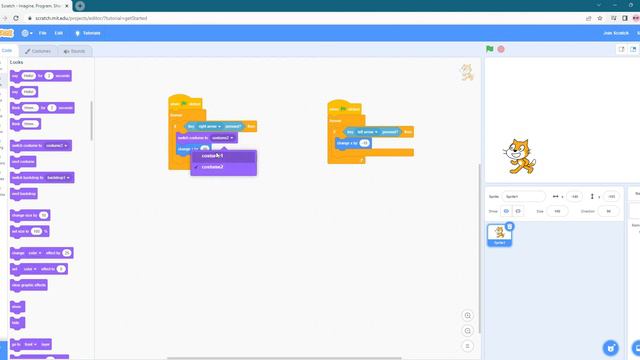Click the browser side panel icon
The height and width of the screenshot is (360, 640).
624,18
